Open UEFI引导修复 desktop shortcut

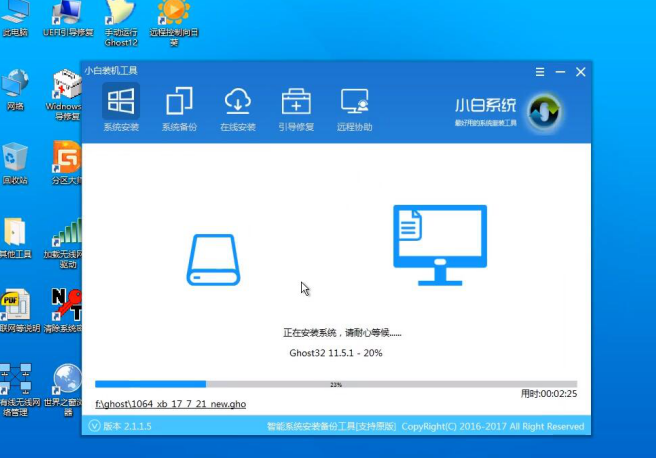(68, 19)
